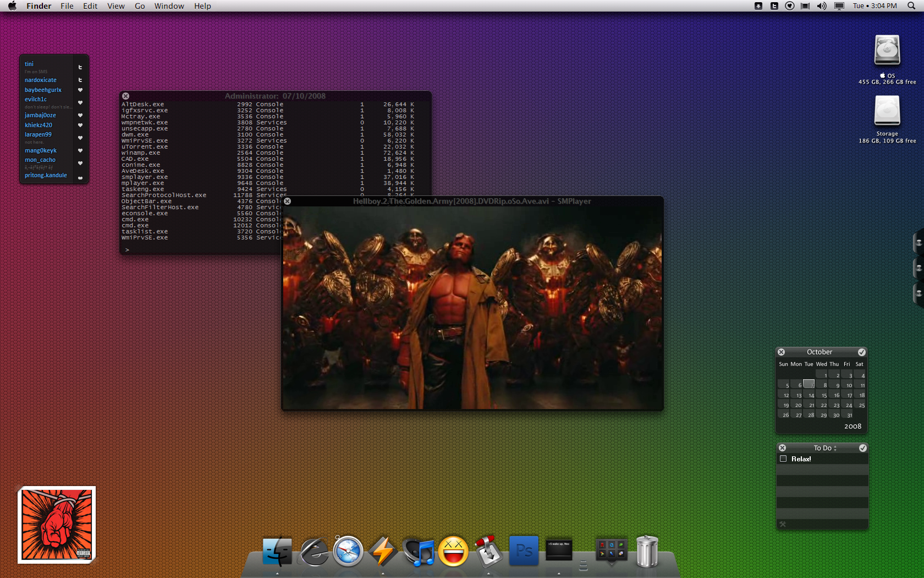
Task: Click the menu bar clock Tue 3:04 PM
Action: 875,6
